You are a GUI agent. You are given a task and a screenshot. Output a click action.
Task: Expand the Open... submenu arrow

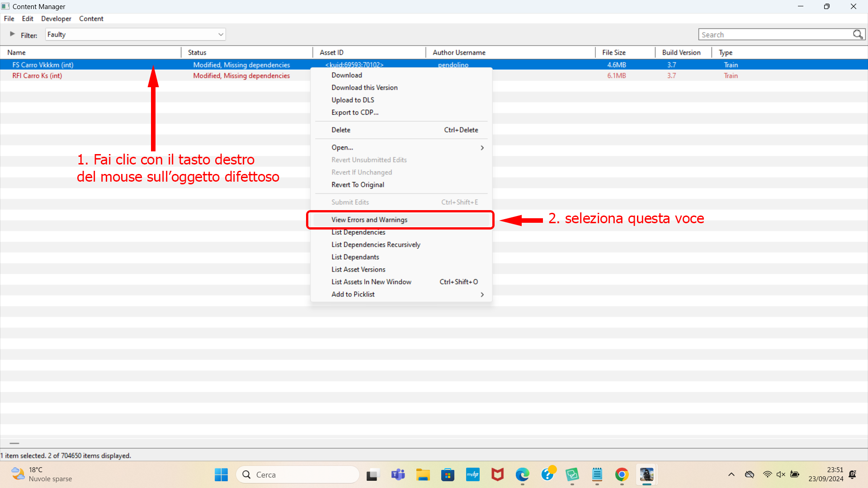tap(482, 148)
